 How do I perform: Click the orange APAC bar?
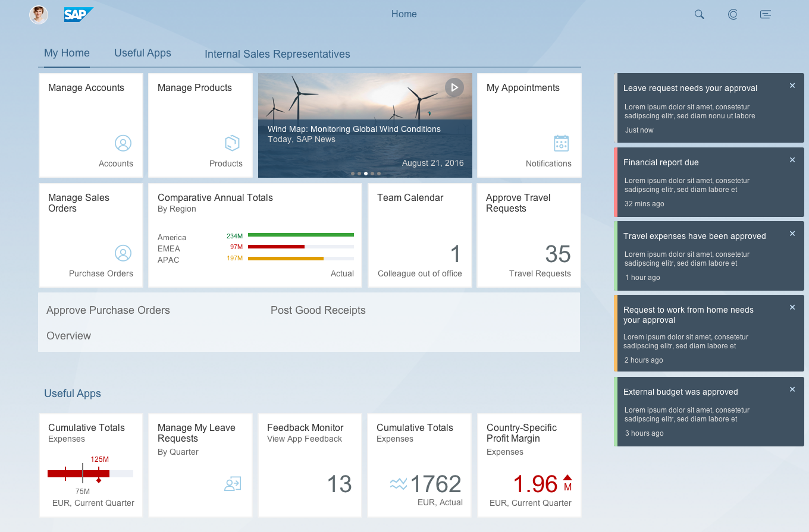[x=286, y=258]
